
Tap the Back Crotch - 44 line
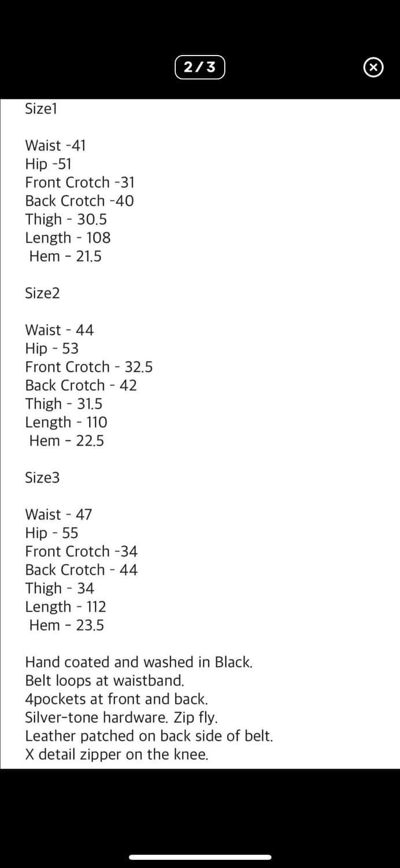82,570
